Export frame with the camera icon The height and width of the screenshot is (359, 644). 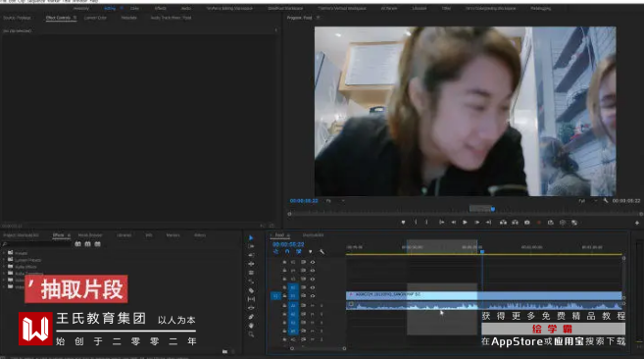click(527, 223)
